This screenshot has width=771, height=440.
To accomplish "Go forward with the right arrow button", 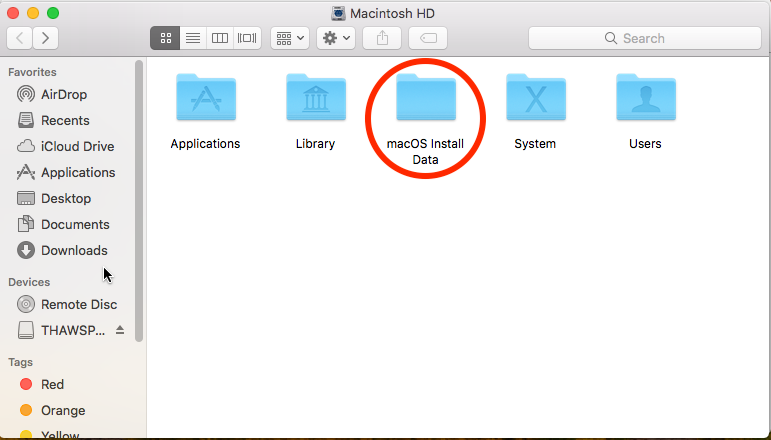I will [46, 38].
